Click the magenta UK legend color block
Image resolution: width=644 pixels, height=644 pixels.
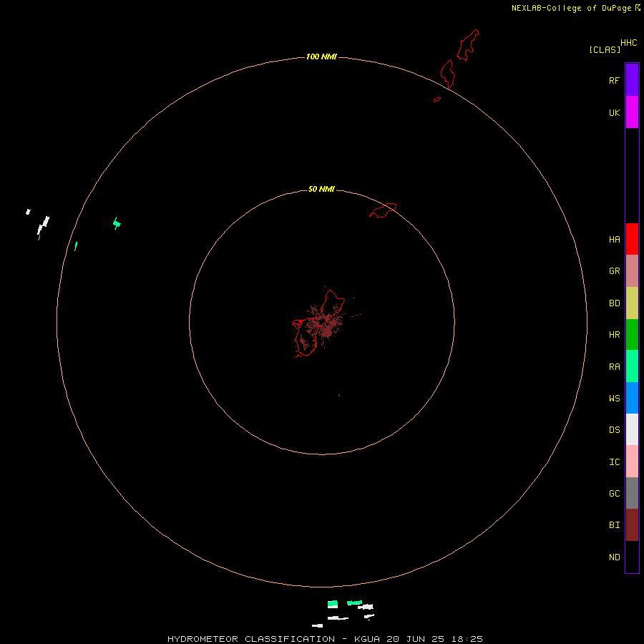[632, 112]
